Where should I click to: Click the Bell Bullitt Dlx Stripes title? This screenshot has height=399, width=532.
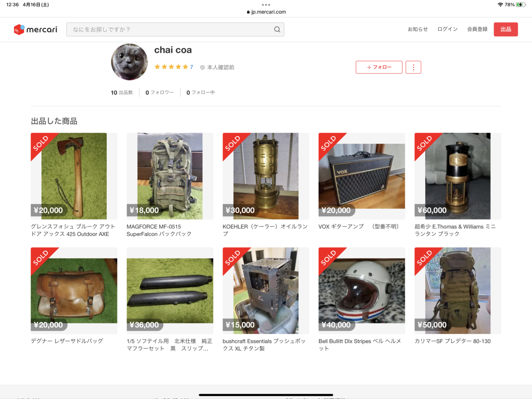coord(360,345)
